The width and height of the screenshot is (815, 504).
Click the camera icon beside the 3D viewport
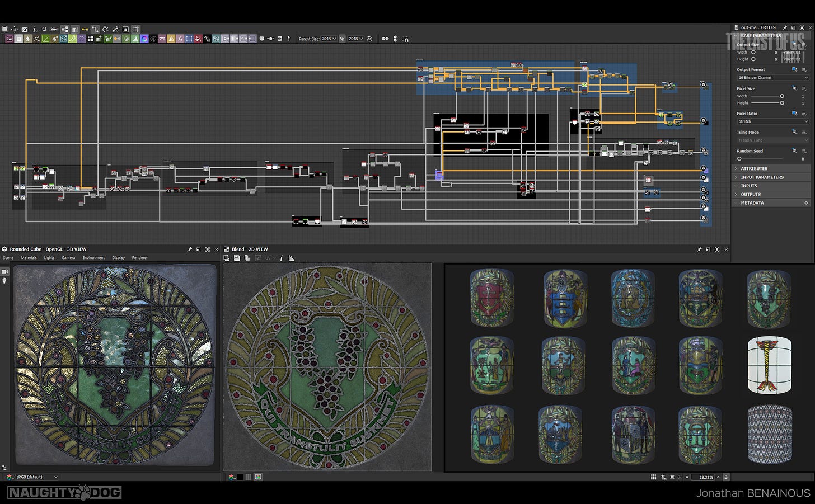4,271
